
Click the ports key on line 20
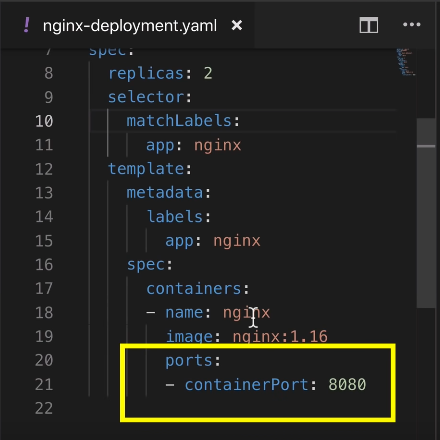tap(189, 360)
